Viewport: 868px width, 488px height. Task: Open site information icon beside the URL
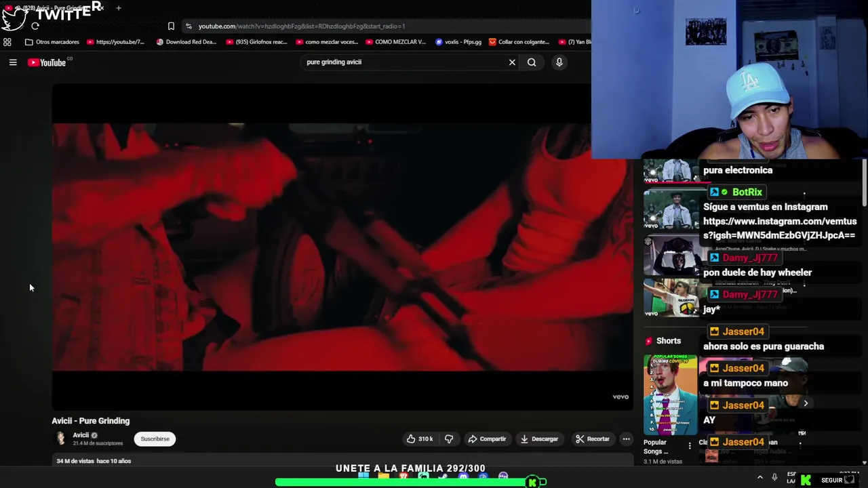189,26
